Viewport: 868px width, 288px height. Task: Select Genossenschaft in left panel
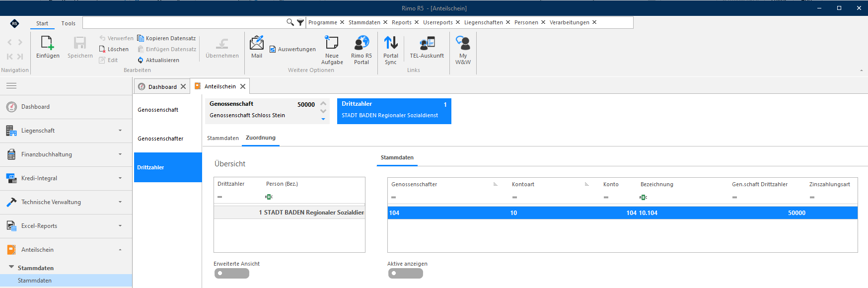click(x=168, y=110)
